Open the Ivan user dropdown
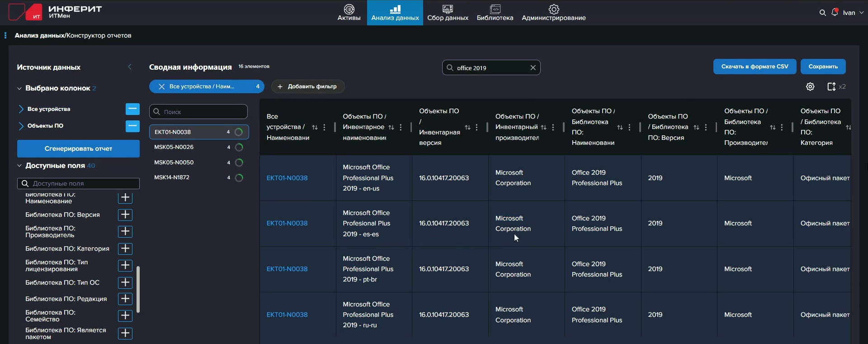 pyautogui.click(x=853, y=13)
